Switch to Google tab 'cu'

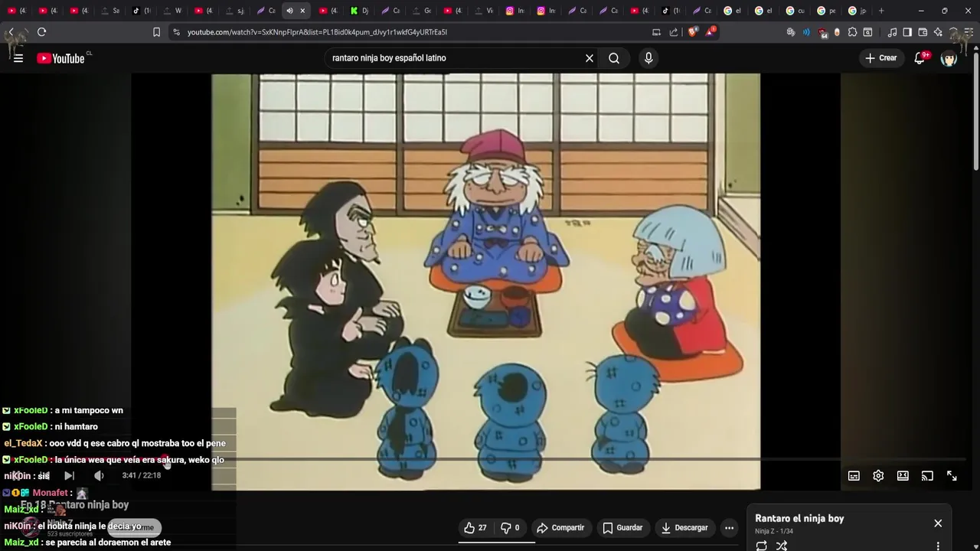795,11
